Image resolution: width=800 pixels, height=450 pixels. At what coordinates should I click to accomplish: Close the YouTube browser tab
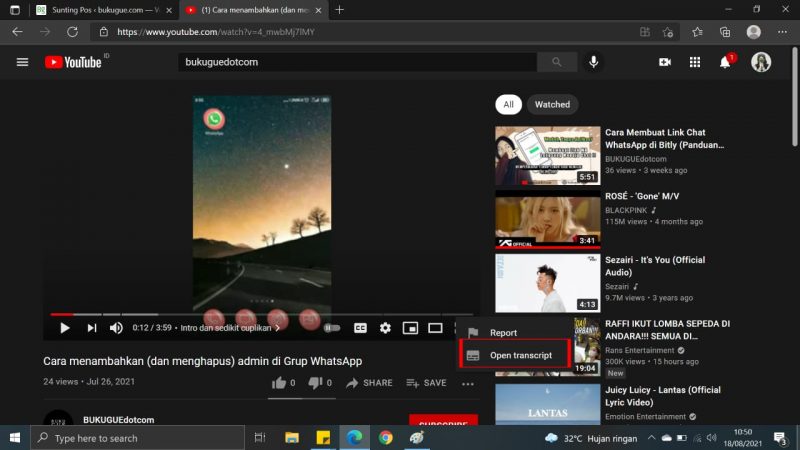[318, 10]
